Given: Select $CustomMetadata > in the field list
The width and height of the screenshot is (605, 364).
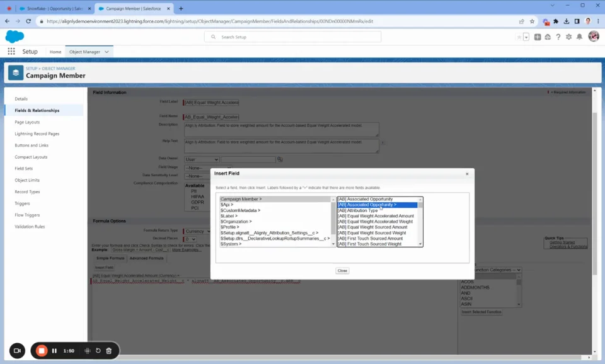Looking at the screenshot, I should click(x=275, y=210).
